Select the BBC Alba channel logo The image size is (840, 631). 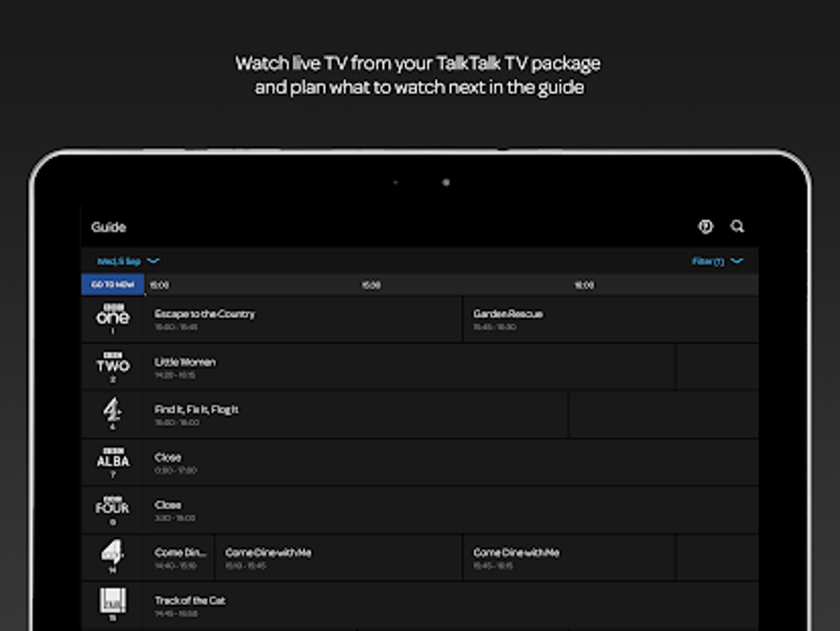pos(113,461)
